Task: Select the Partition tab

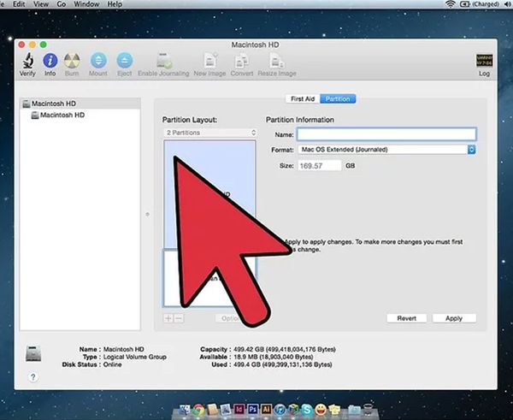Action: click(x=338, y=99)
